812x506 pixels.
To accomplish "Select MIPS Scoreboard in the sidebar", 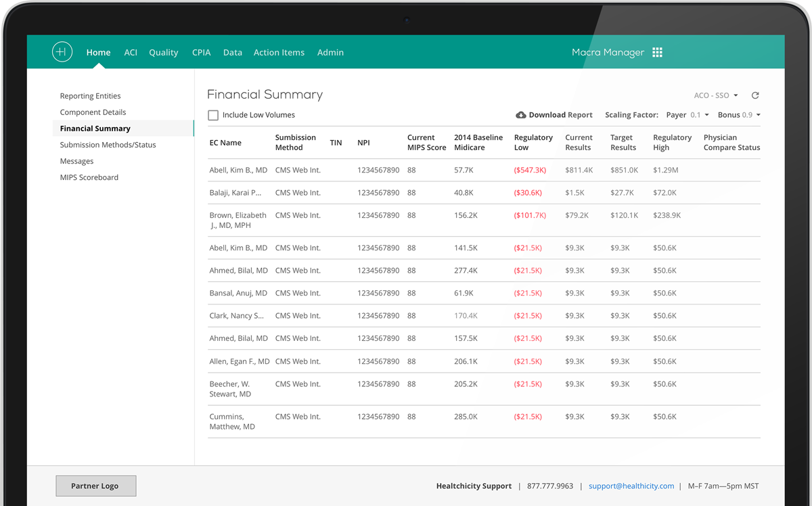I will pyautogui.click(x=89, y=177).
